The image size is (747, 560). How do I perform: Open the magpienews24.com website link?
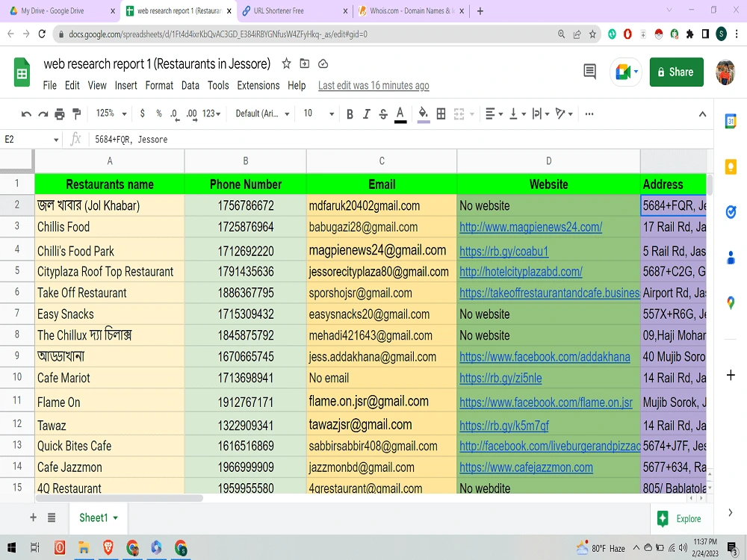coord(530,227)
